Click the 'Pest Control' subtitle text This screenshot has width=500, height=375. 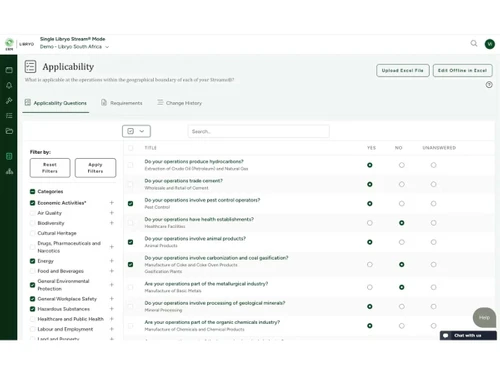click(x=157, y=207)
